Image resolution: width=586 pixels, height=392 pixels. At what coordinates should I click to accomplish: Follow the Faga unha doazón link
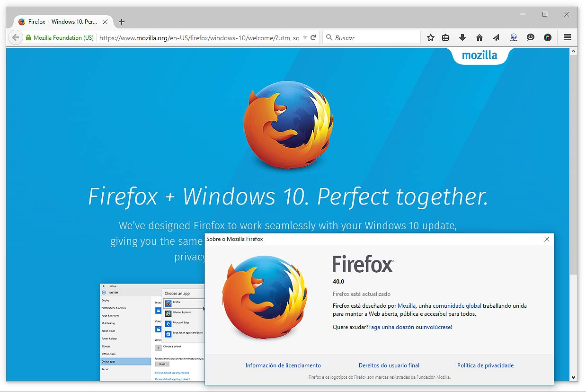(391, 327)
